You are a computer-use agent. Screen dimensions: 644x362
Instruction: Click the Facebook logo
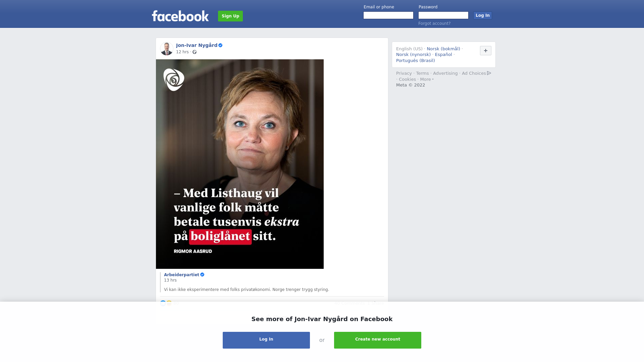click(x=180, y=16)
